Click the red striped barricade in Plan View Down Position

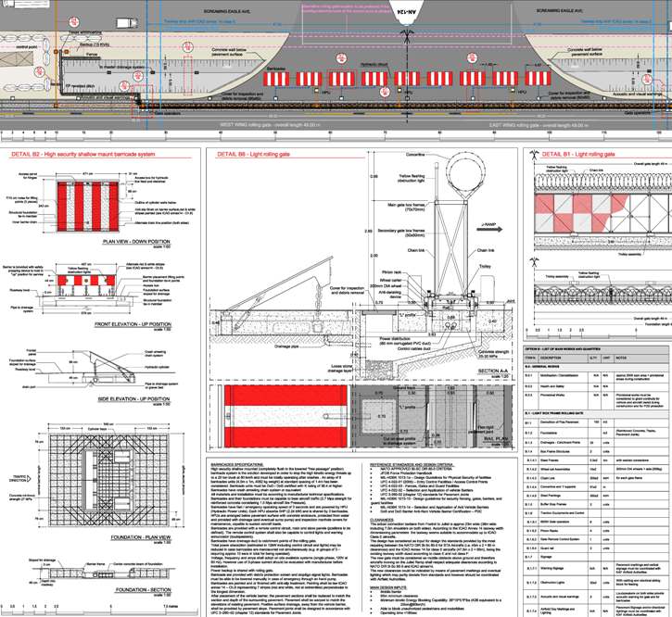point(88,207)
